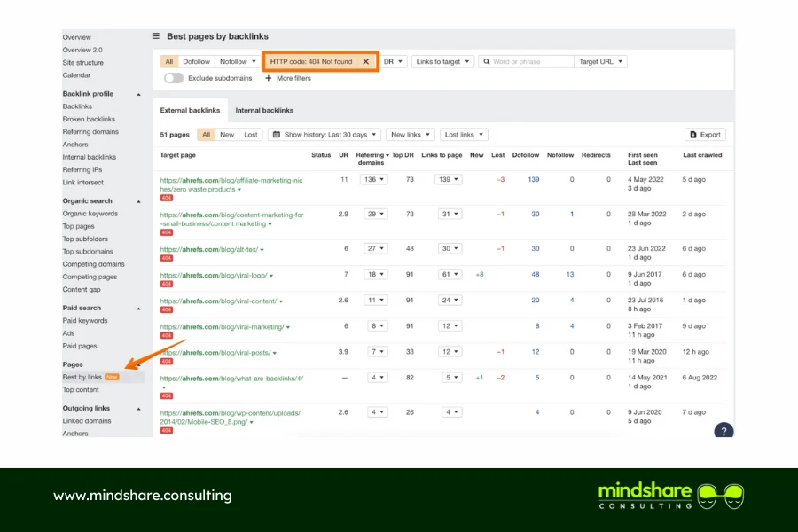Click the 139 dofollow count link

click(534, 180)
